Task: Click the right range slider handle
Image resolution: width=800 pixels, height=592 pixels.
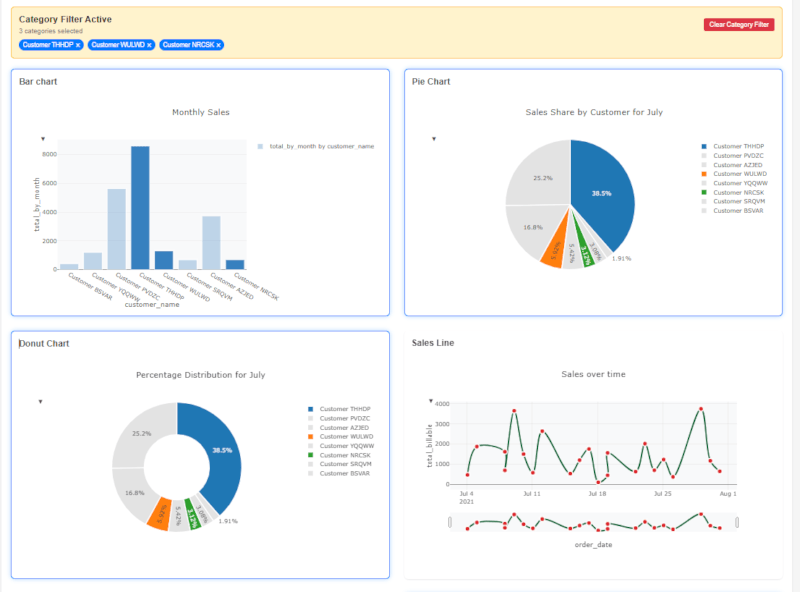Action: [x=737, y=522]
